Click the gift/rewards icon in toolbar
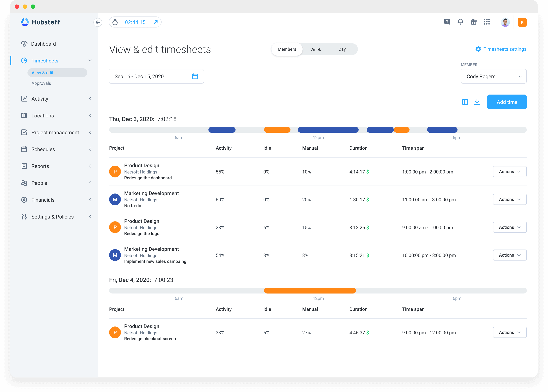Screen dimensions: 548x392 point(474,22)
